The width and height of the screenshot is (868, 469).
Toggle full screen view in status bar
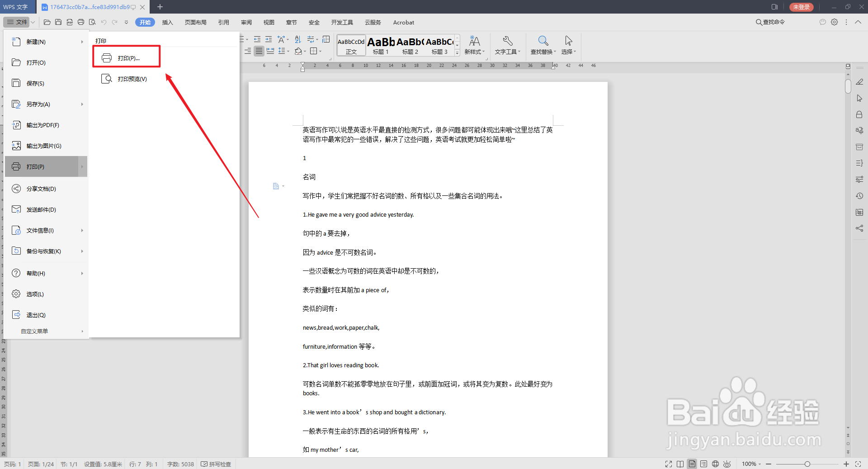(x=669, y=464)
